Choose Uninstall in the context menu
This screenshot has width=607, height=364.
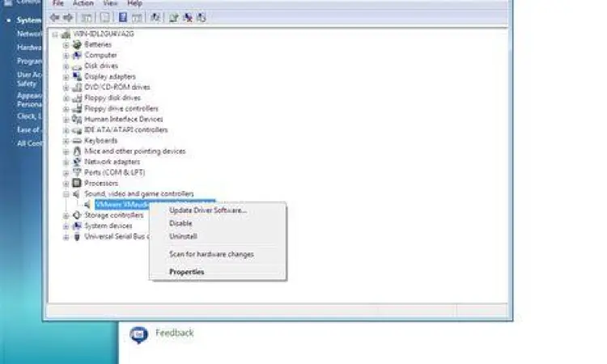(x=183, y=236)
